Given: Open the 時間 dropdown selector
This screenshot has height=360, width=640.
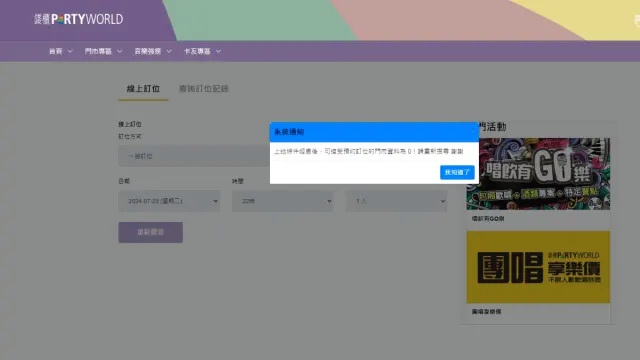Looking at the screenshot, I should [x=283, y=201].
